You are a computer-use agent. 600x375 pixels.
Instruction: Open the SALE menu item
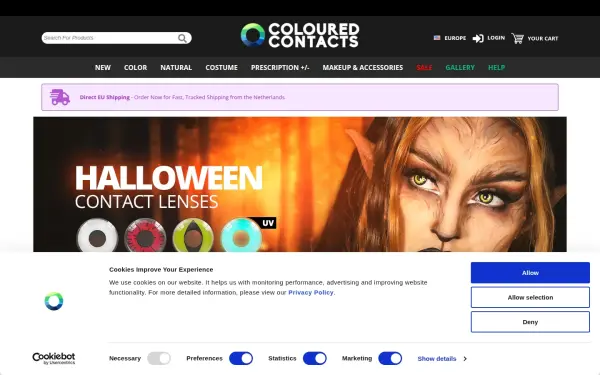tap(424, 68)
